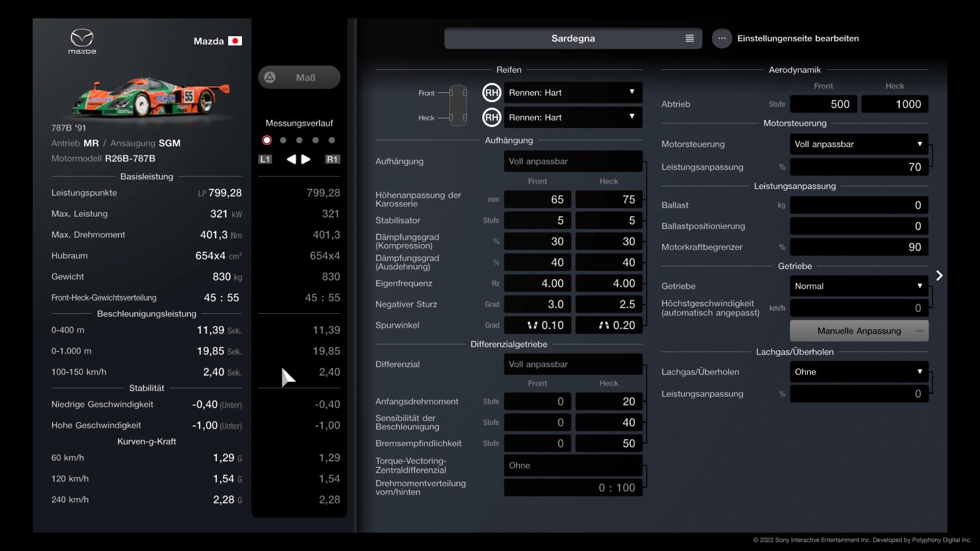The height and width of the screenshot is (551, 980).
Task: Click the Manuelle Anpassung button
Action: (x=859, y=331)
